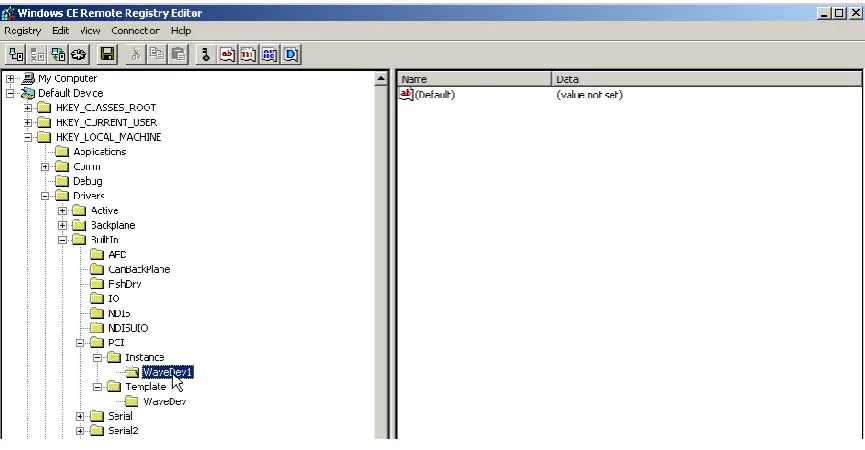Screen dimensions: 865x450
Task: Collapse the BuiltIn key
Action: [x=62, y=240]
